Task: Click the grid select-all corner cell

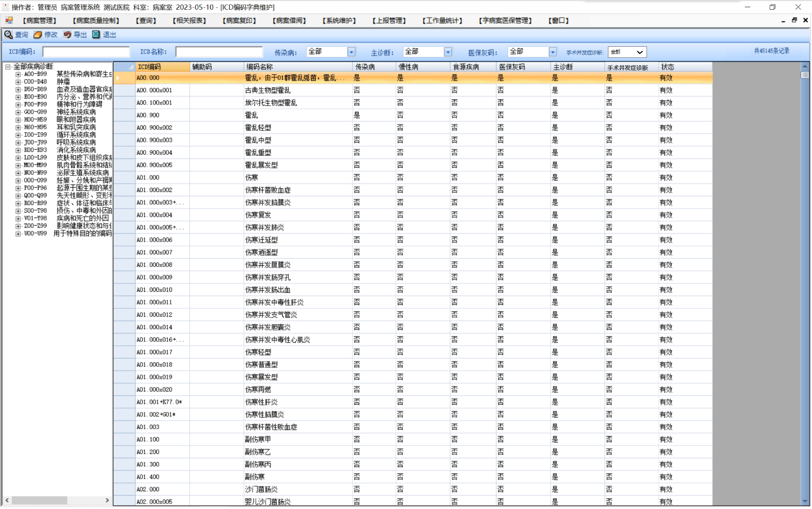Action: tap(124, 67)
